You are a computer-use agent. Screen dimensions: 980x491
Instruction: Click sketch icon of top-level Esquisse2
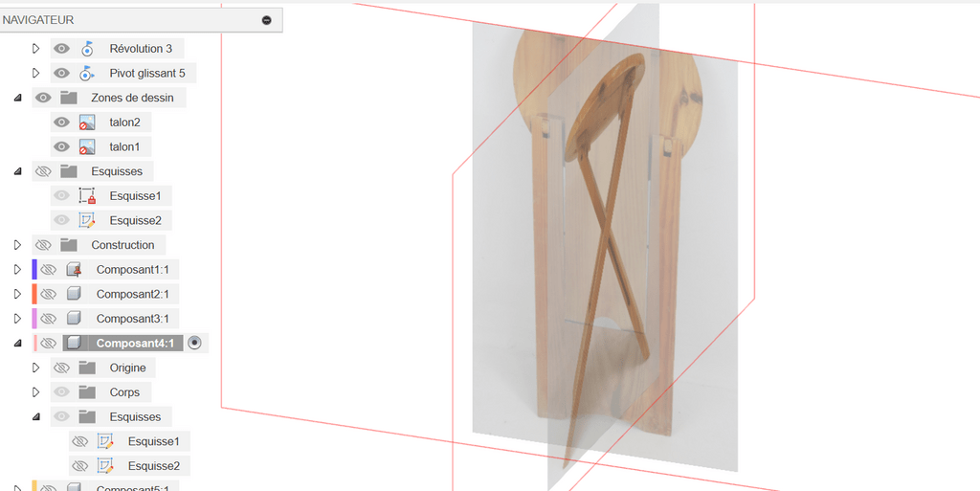coord(87,220)
